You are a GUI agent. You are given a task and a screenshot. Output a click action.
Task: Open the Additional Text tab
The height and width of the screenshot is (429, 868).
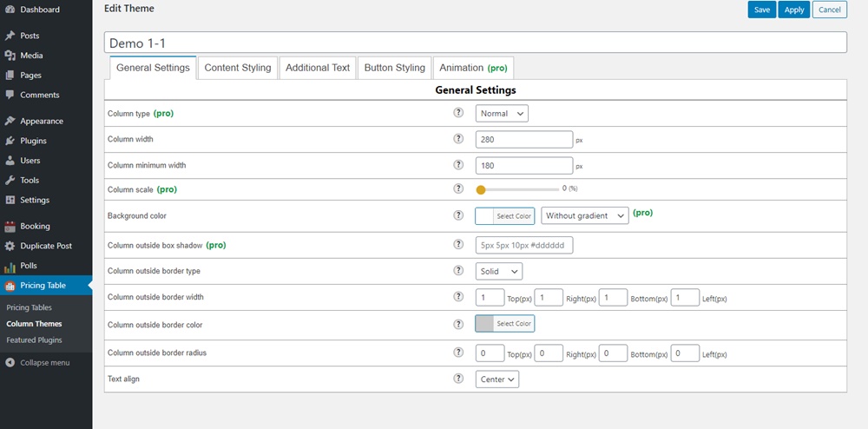point(318,68)
